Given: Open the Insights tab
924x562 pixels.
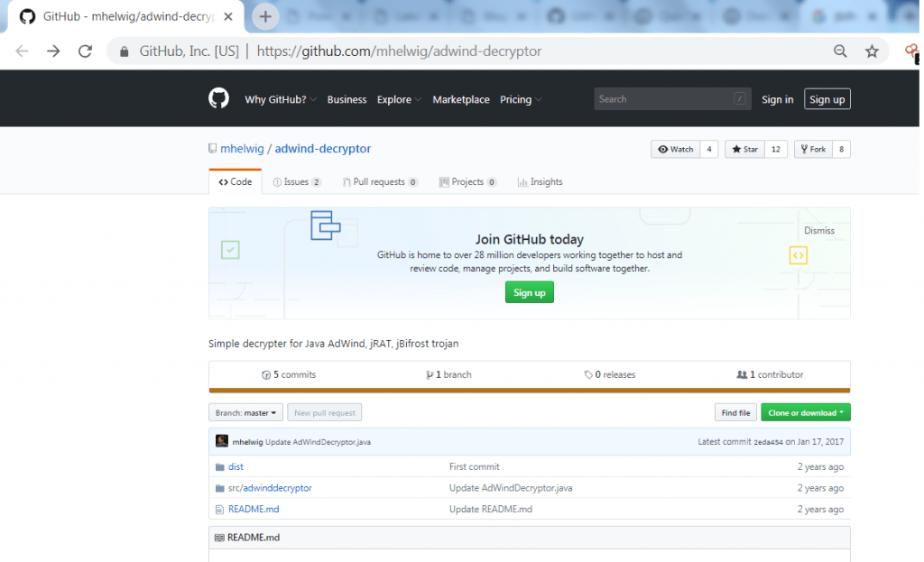Looking at the screenshot, I should (x=540, y=182).
